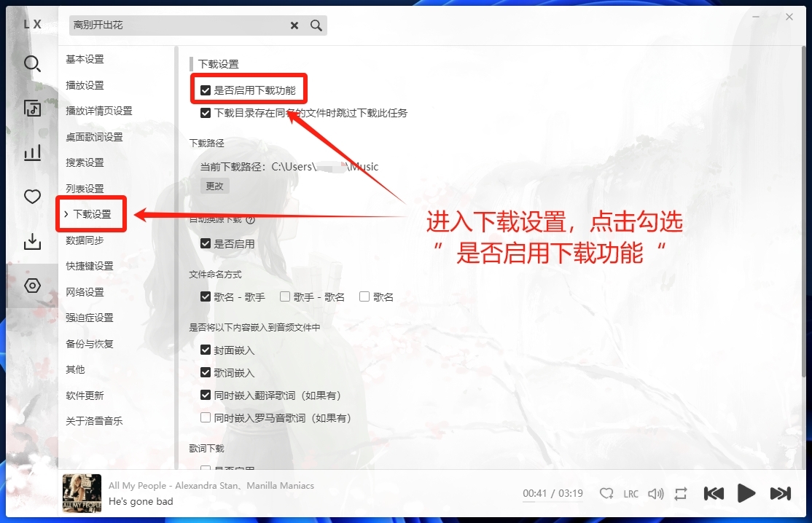Screen dimensions: 812x523
Task: Uncheck the 封面嵌入 checkbox
Action: tap(205, 350)
